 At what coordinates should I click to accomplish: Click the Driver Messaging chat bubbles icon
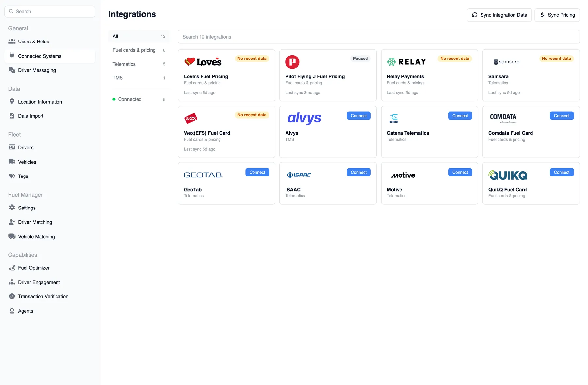click(x=12, y=70)
